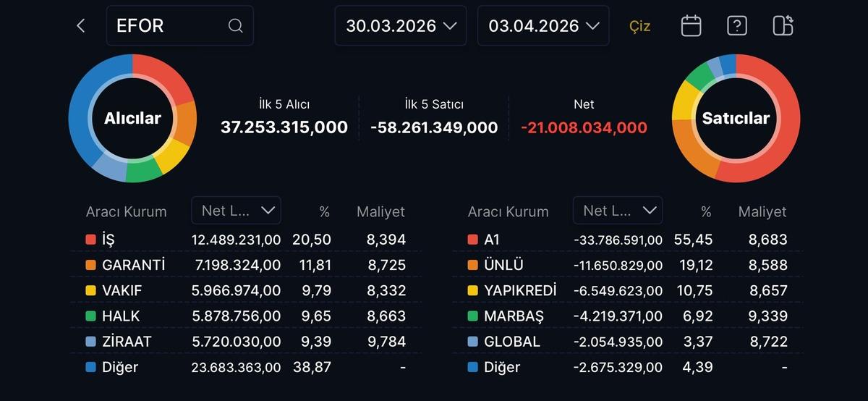868x401 pixels.
Task: Expand the sellers Net L... column dropdown
Action: [618, 211]
